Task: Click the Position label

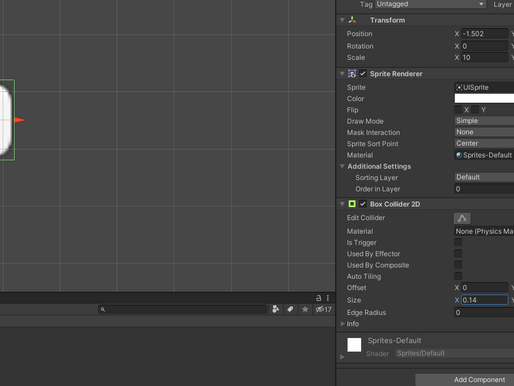Action: (x=359, y=34)
